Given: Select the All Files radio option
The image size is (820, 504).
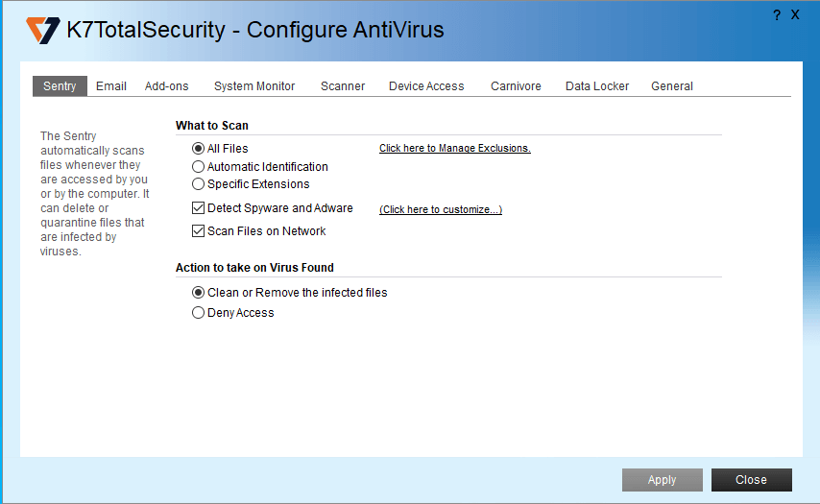Looking at the screenshot, I should point(199,149).
